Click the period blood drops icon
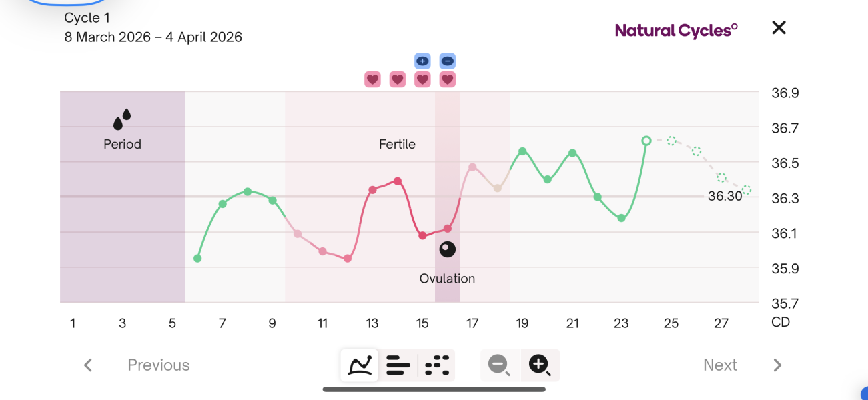868x400 pixels. 122,119
